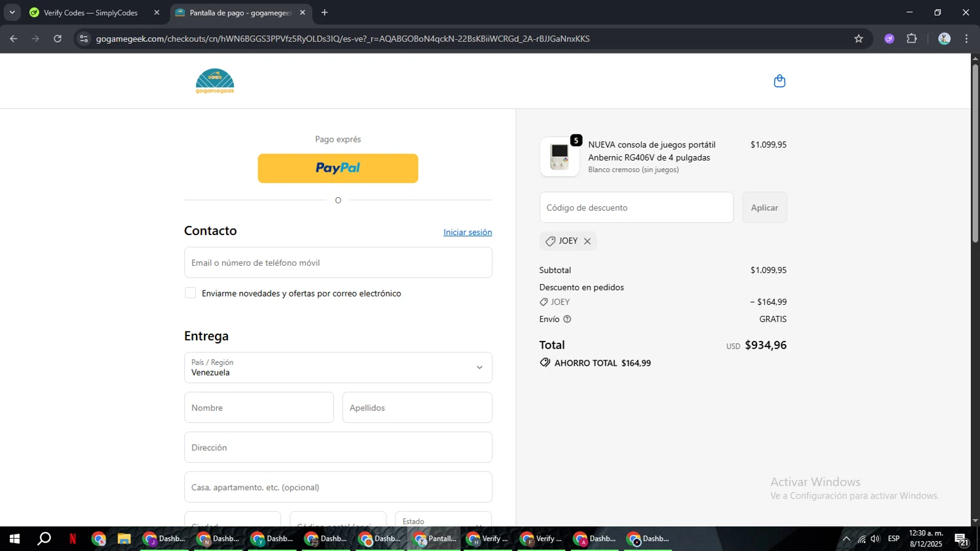The width and height of the screenshot is (980, 551).
Task: Go back to the previous page
Action: click(x=14, y=39)
